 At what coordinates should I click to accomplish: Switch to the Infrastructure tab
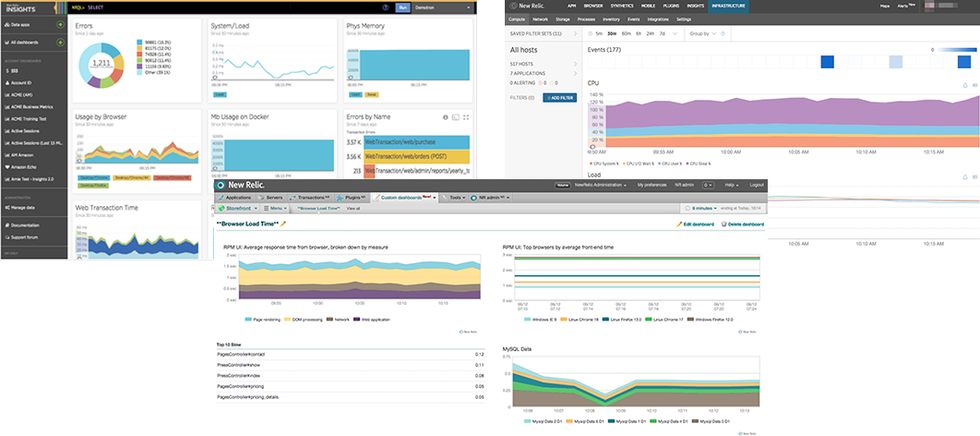728,6
